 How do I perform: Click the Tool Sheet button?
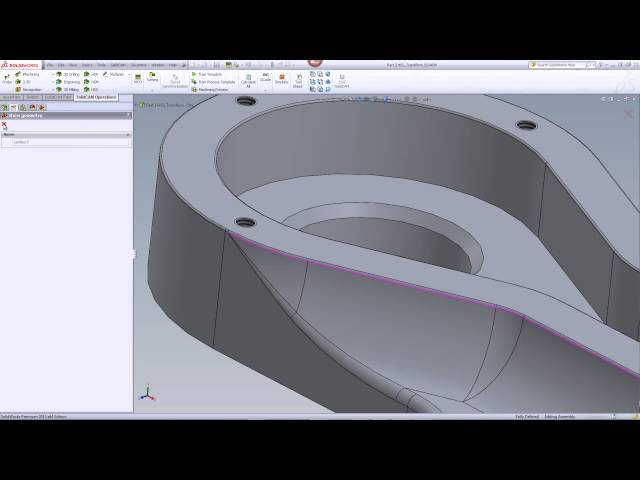click(298, 81)
